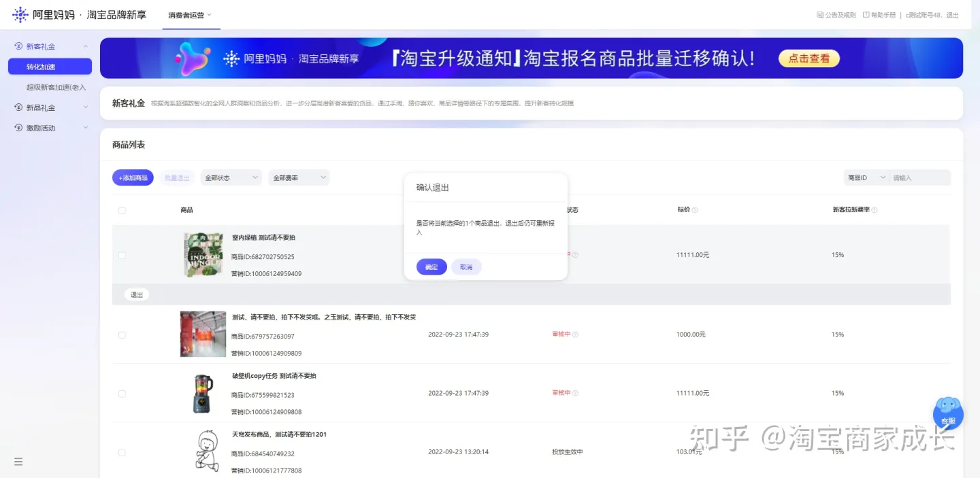The image size is (980, 478).
Task: Click the help icon beside 审核中 for 破壁机 row
Action: (575, 393)
